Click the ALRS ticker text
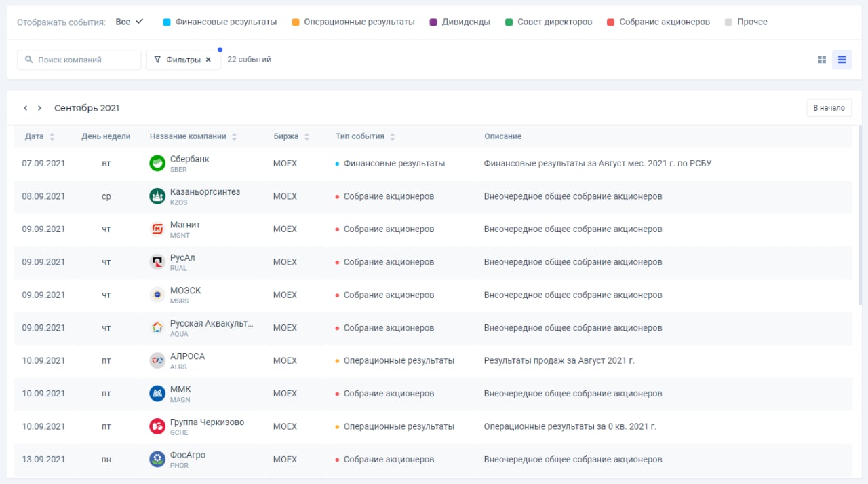Viewport: 868px width, 484px height. pyautogui.click(x=178, y=367)
